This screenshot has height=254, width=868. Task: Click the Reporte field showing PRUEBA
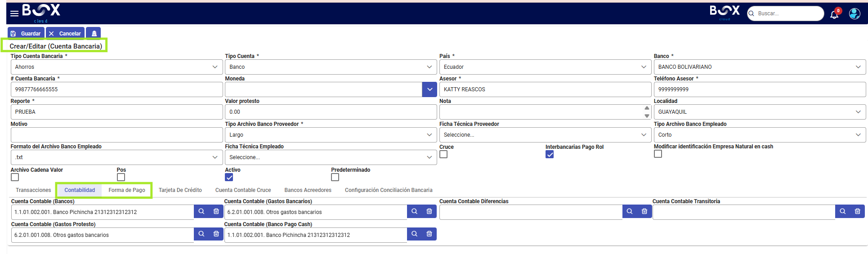[116, 112]
